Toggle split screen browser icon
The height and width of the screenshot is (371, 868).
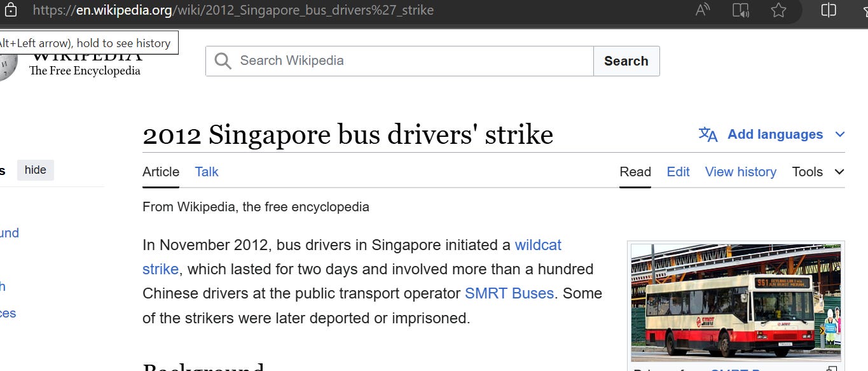(x=829, y=10)
